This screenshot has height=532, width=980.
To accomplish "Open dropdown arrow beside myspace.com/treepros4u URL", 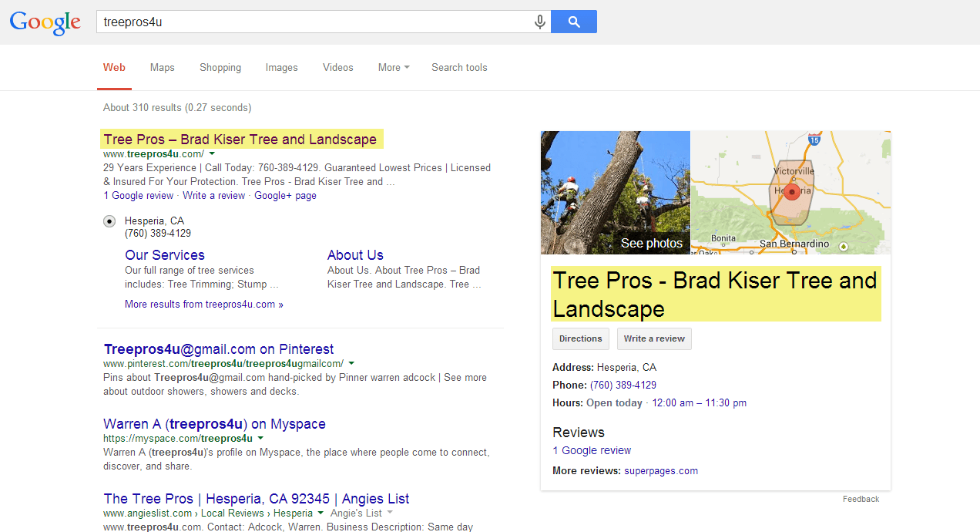I will pos(260,439).
